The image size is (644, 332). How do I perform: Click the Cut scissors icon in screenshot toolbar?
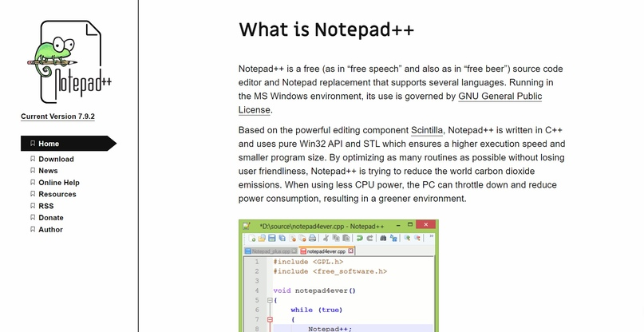[x=326, y=238]
